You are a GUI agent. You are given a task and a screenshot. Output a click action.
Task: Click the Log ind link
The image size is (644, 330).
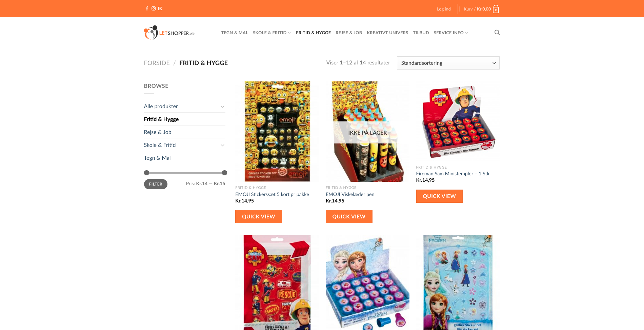(444, 9)
